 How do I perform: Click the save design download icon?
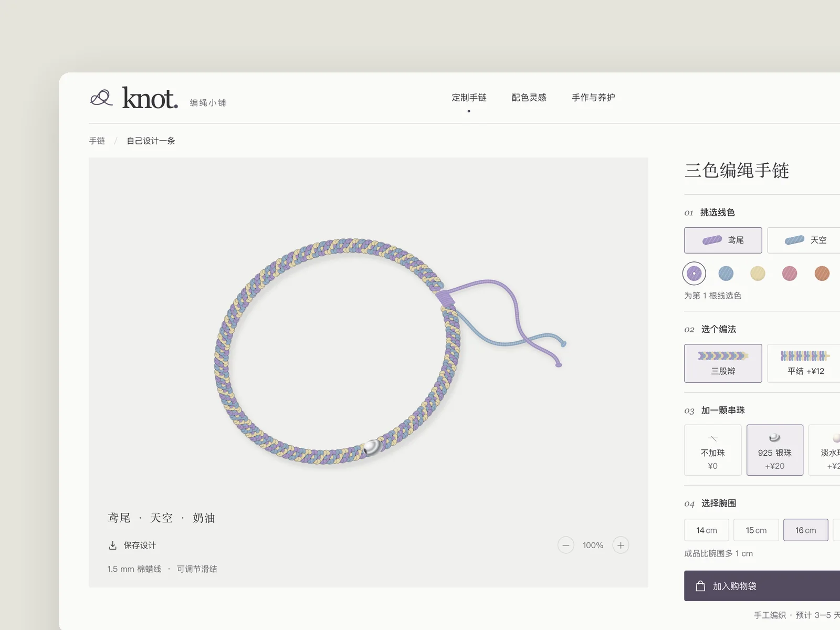112,545
